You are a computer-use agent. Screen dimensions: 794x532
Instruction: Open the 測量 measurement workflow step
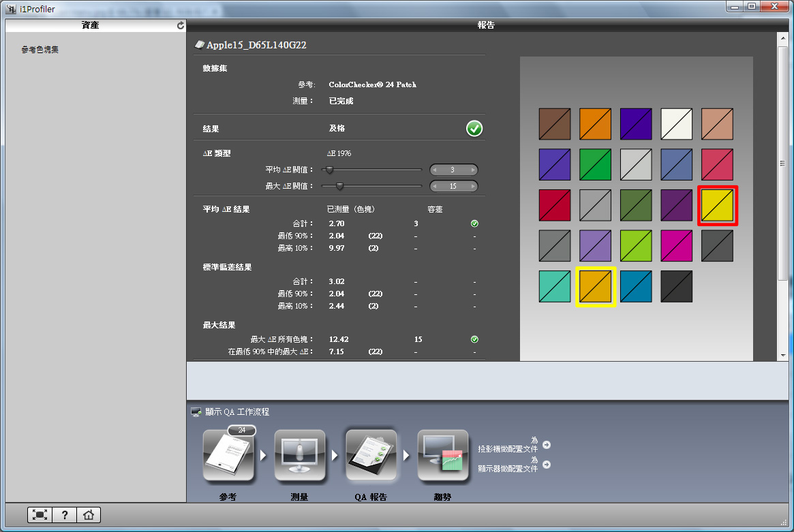[x=299, y=456]
